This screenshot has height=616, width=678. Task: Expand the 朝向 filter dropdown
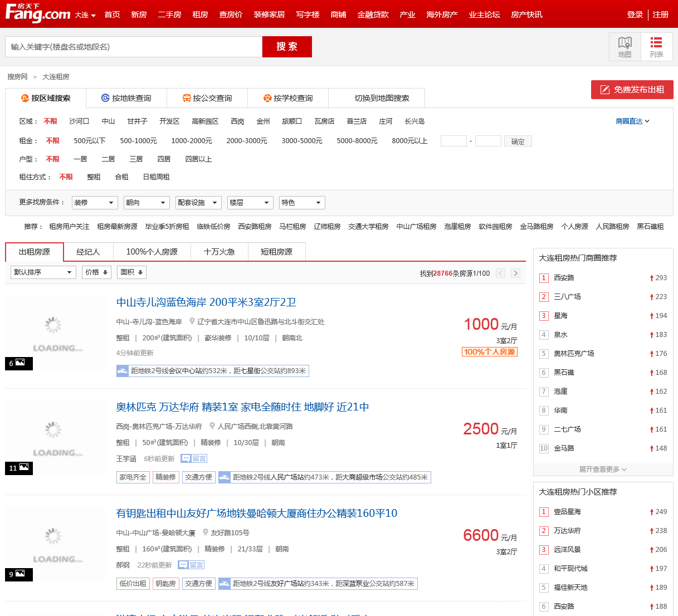coord(147,203)
